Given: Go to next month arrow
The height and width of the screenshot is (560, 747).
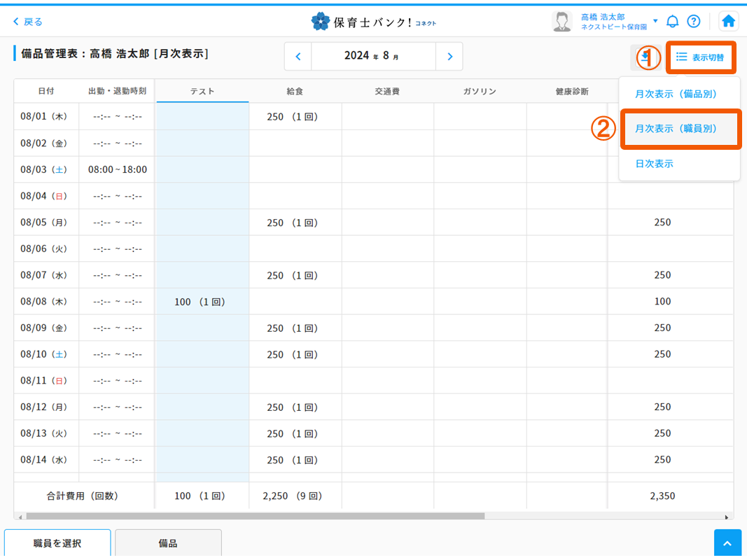Looking at the screenshot, I should pos(449,56).
